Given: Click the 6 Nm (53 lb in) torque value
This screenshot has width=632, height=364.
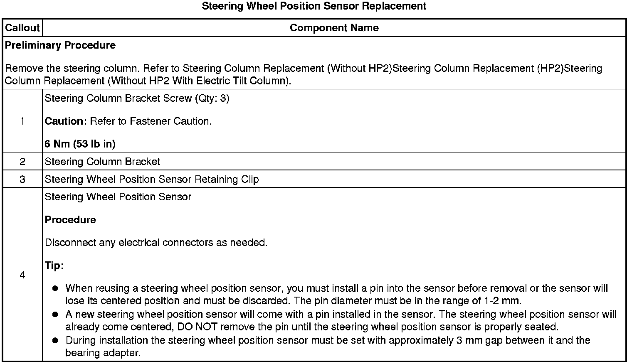Looking at the screenshot, I should [x=80, y=144].
